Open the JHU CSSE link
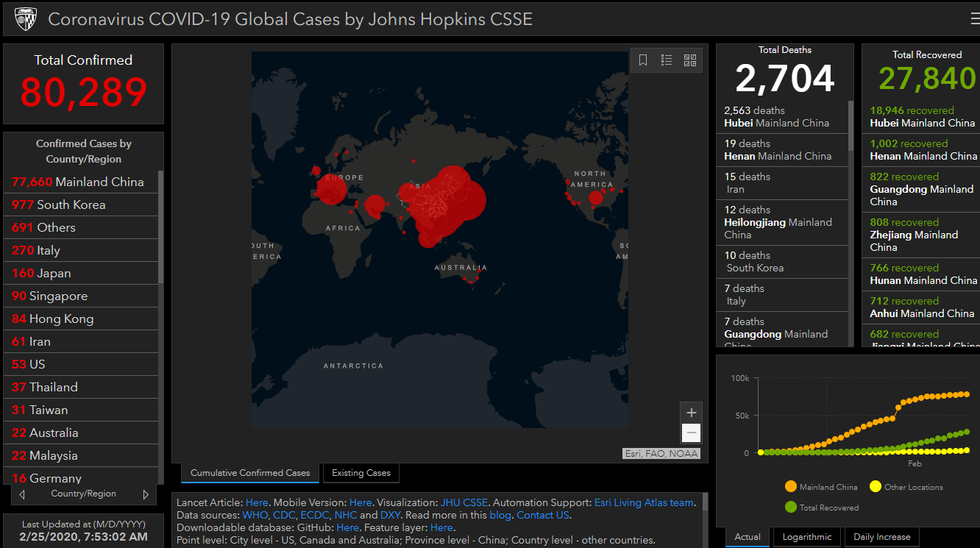The image size is (980, 548). coord(464,503)
